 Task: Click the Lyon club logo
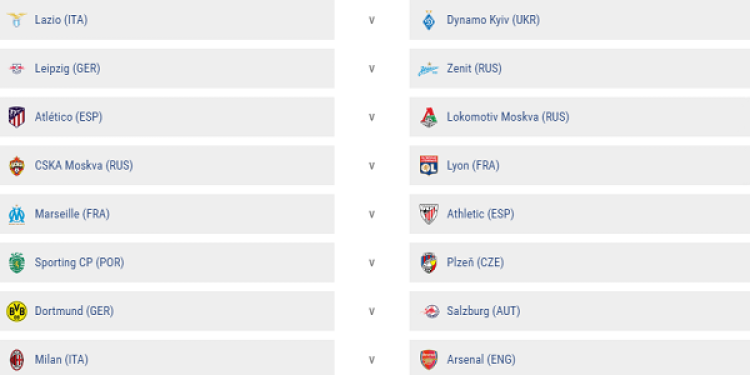[429, 165]
